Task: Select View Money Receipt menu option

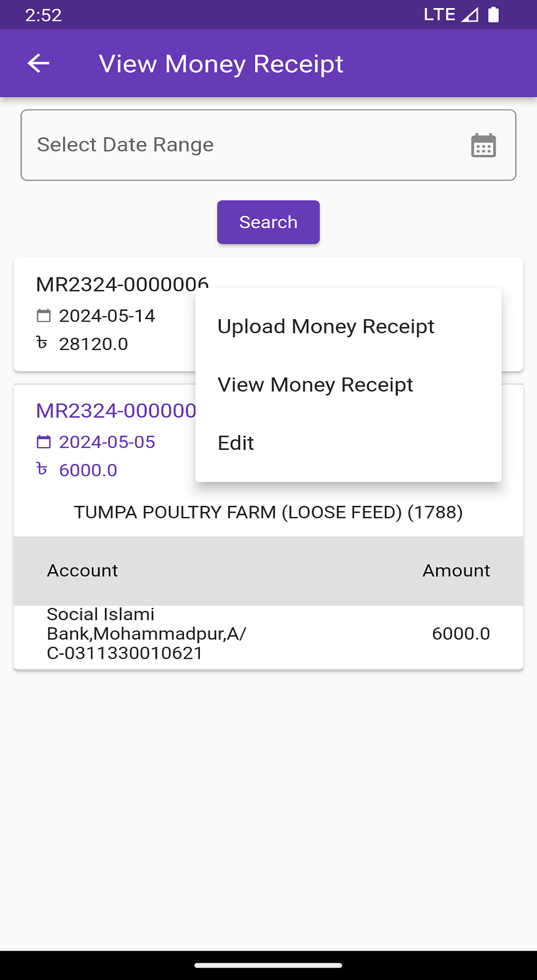Action: point(315,385)
